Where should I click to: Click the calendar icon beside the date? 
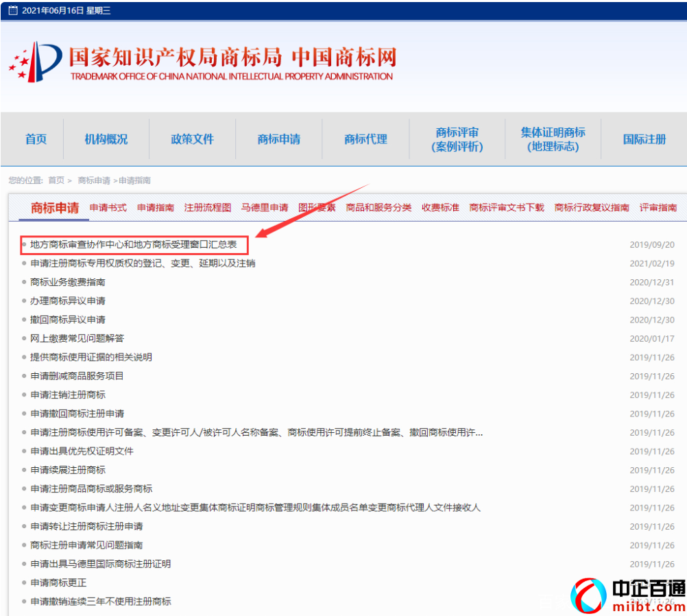pyautogui.click(x=12, y=10)
